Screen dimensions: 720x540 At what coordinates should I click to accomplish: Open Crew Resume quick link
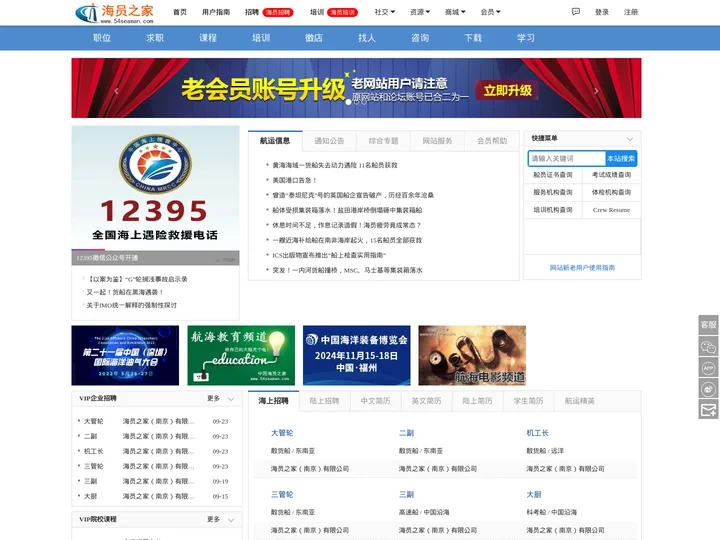point(611,210)
